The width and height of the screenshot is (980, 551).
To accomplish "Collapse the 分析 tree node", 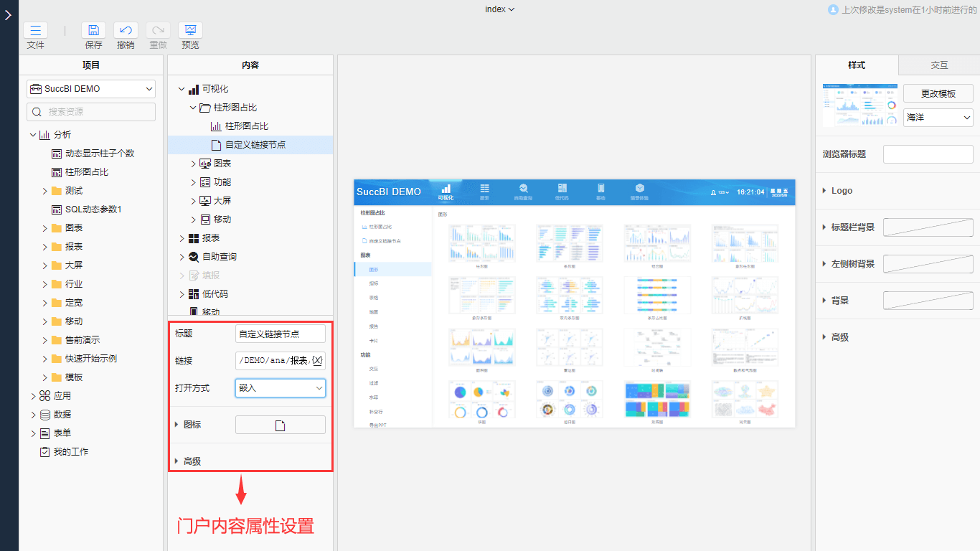I will click(x=32, y=133).
